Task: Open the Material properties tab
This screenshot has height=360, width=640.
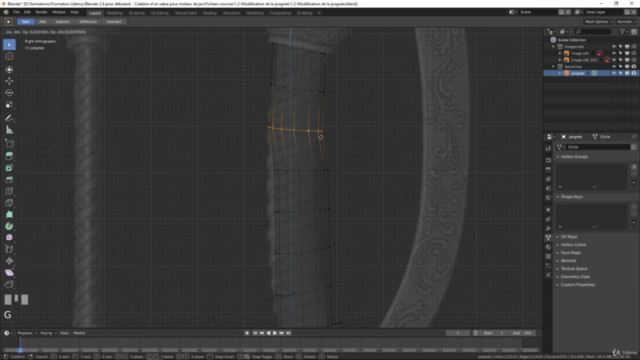Action: (x=548, y=247)
